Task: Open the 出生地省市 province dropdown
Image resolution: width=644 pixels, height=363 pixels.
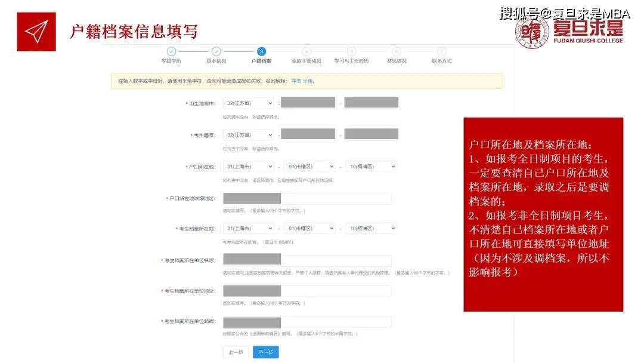Action: (248, 103)
